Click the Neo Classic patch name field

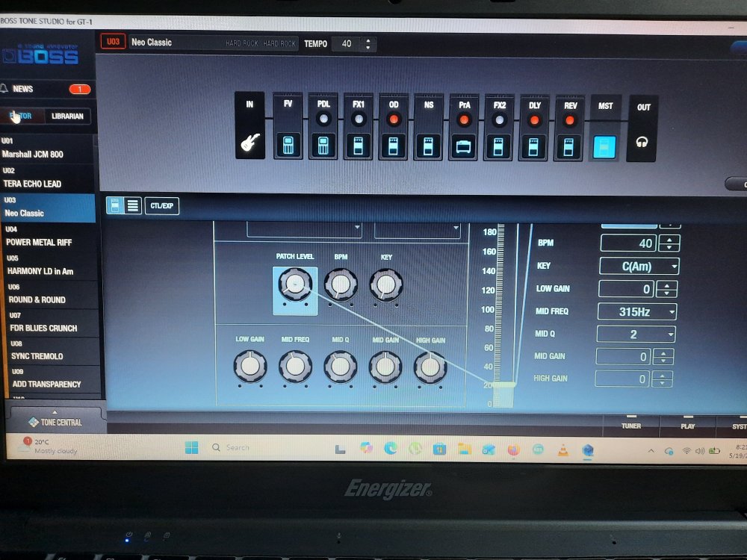(213, 43)
